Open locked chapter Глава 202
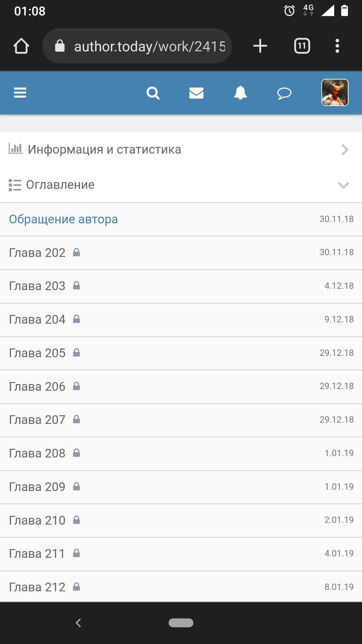 [x=37, y=253]
